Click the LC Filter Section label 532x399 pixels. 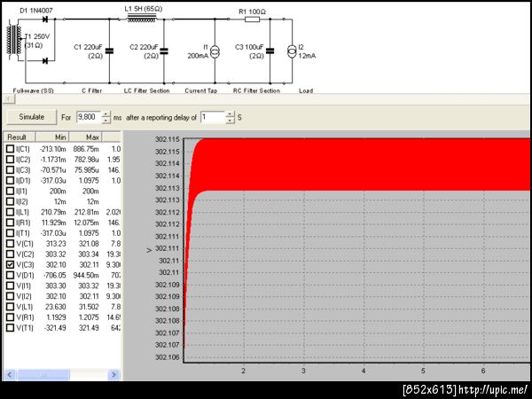coord(146,90)
